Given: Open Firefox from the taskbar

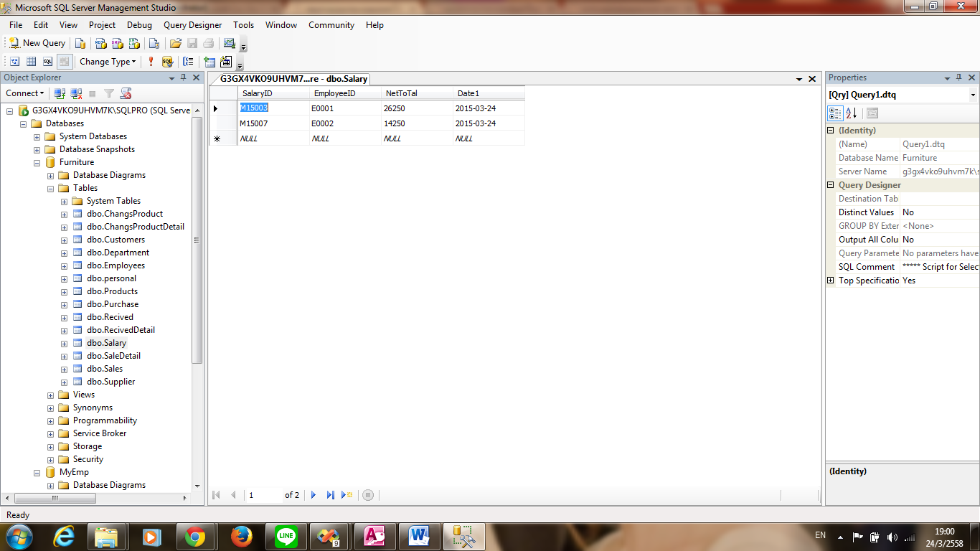Looking at the screenshot, I should point(241,537).
